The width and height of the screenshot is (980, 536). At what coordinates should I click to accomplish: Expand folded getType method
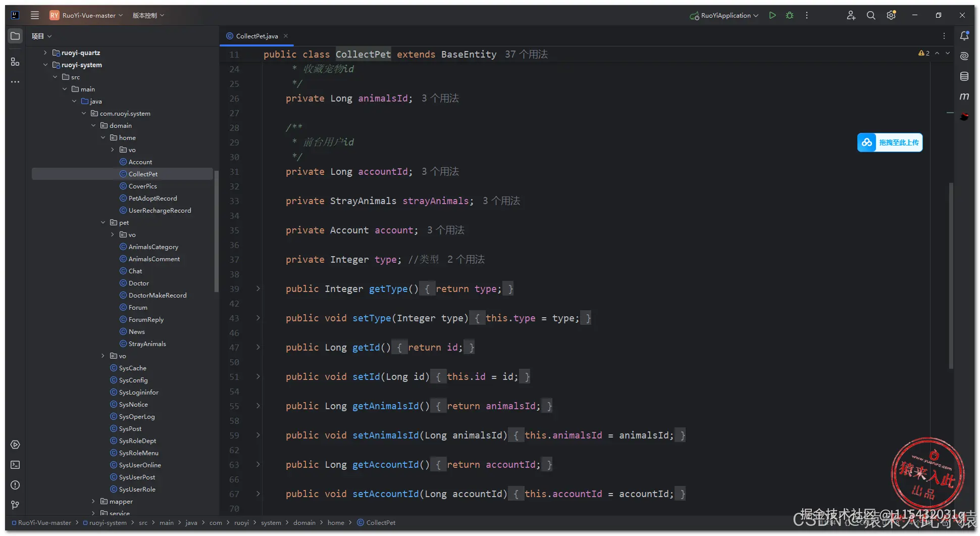258,288
